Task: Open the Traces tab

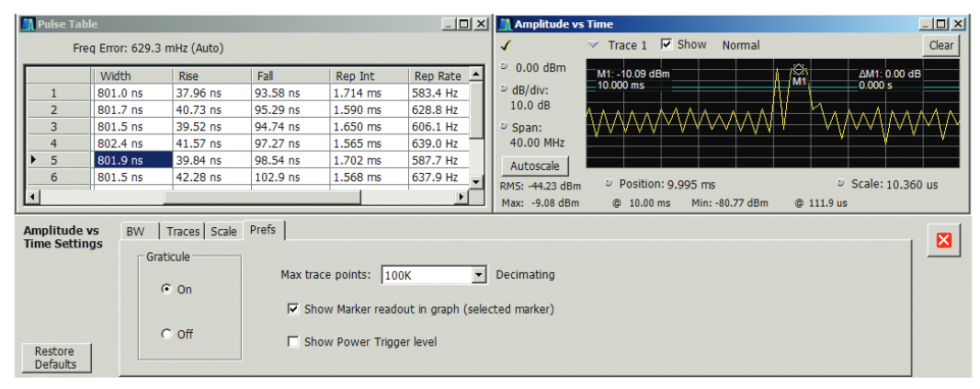Action: [183, 232]
